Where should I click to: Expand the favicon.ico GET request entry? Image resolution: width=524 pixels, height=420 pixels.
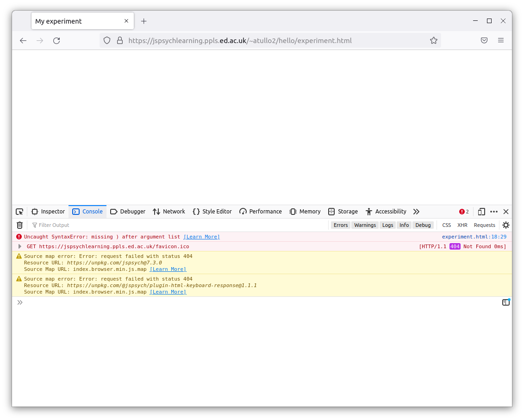[x=20, y=246]
